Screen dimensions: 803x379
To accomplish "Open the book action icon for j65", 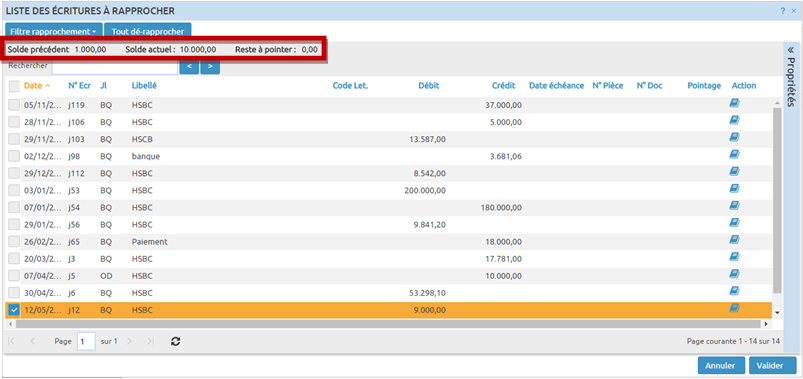I will coord(734,240).
